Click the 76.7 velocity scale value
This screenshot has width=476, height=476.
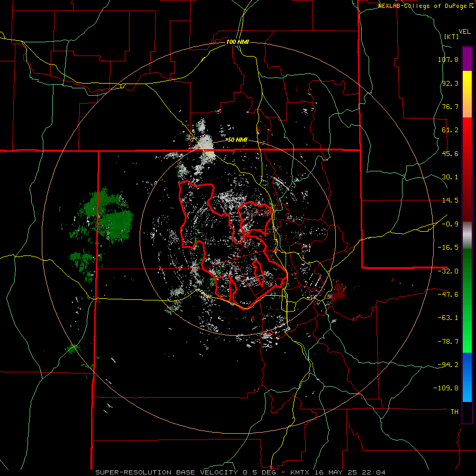click(x=450, y=106)
